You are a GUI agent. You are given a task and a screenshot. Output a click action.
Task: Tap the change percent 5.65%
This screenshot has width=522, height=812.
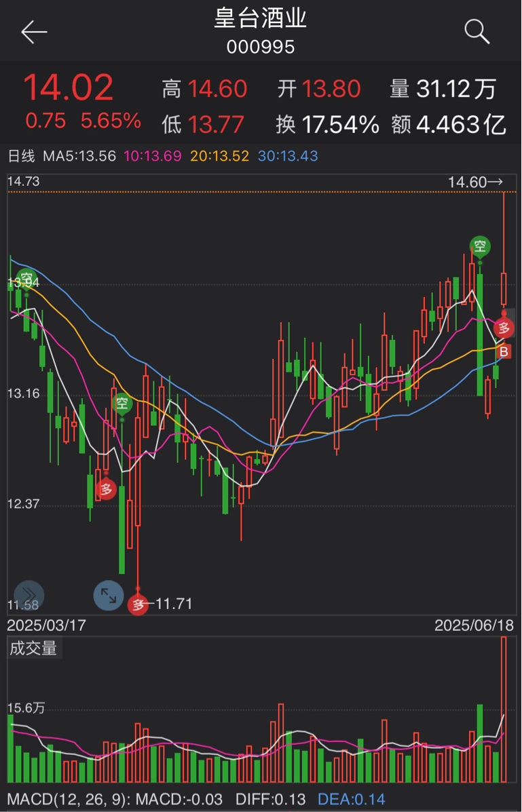click(111, 121)
